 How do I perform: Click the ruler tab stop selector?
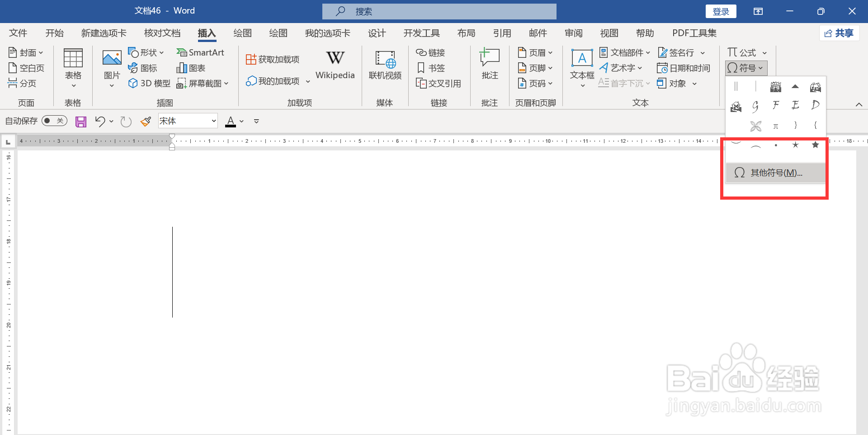pos(8,142)
